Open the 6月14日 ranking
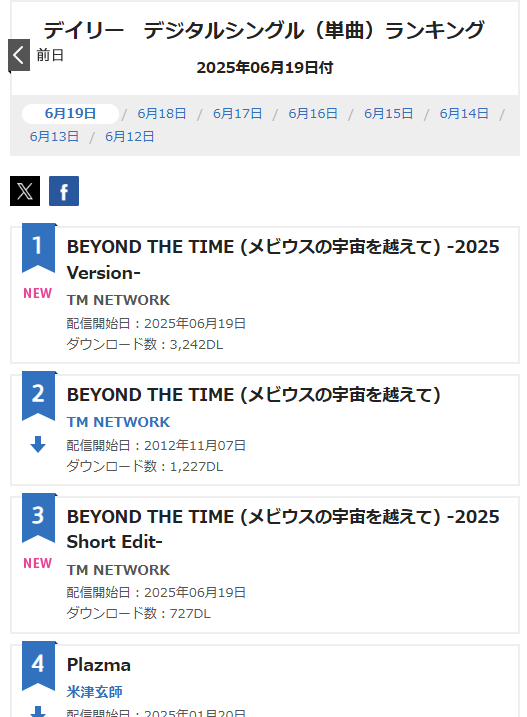527x717 pixels. click(464, 113)
